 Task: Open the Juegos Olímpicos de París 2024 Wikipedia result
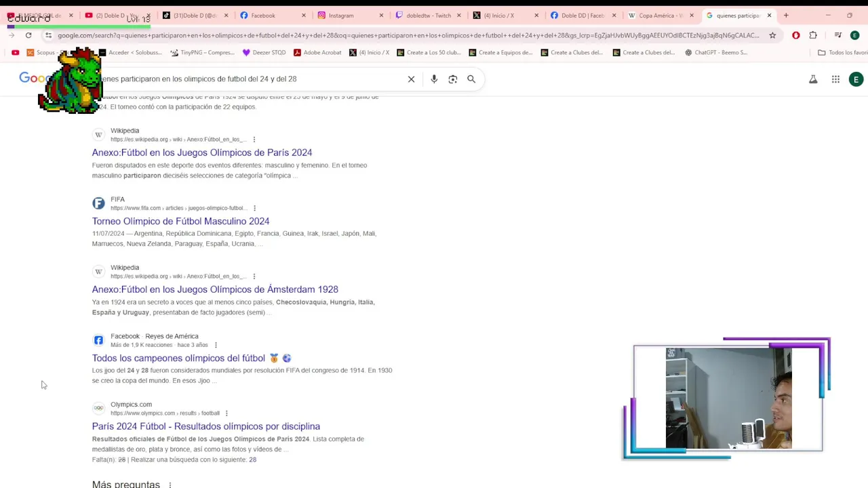point(202,152)
